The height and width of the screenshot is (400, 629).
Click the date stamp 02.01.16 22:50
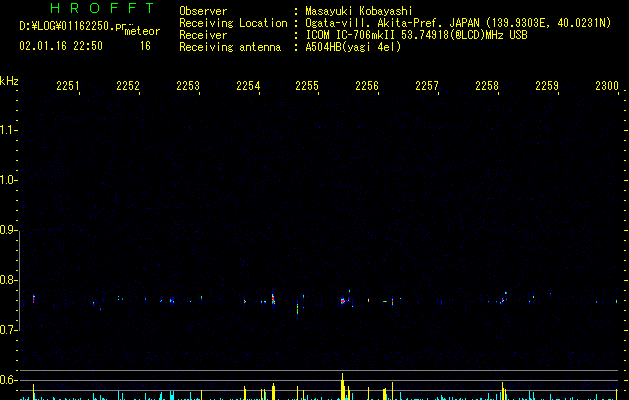click(x=61, y=46)
